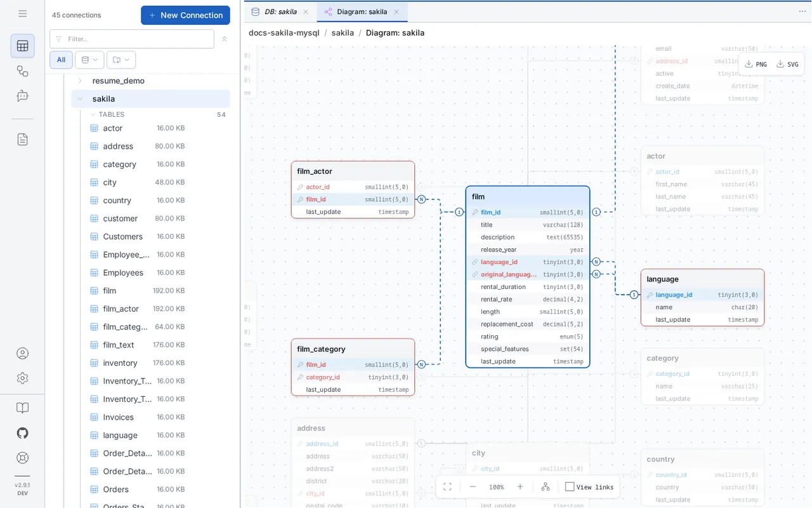This screenshot has height=508, width=812.
Task: Export the diagram as SVG
Action: click(x=788, y=64)
